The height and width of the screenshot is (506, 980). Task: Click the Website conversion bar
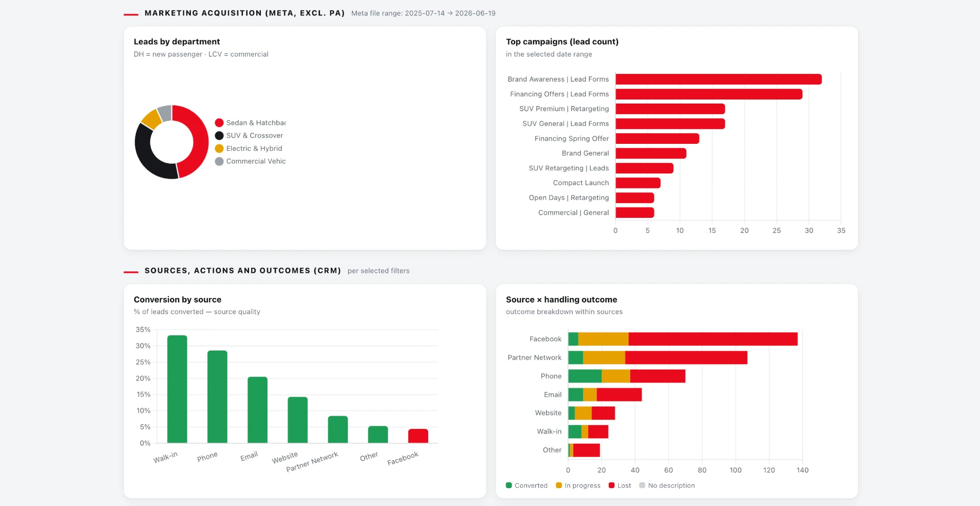click(298, 420)
